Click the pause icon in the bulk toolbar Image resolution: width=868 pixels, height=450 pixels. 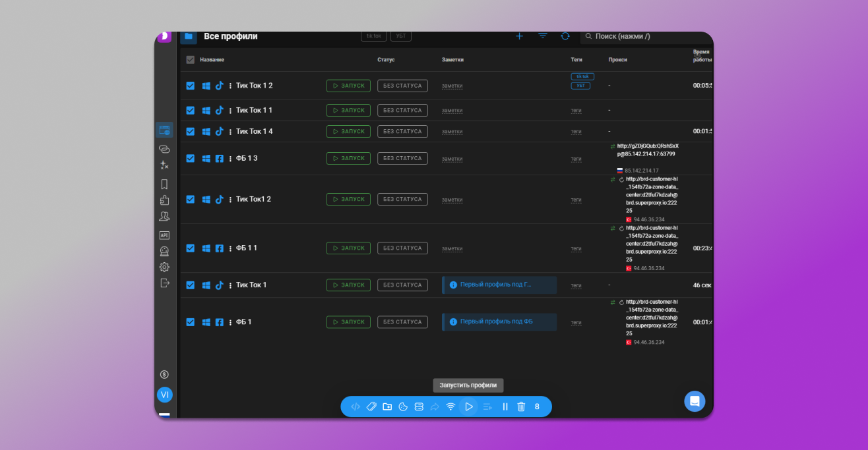click(x=505, y=407)
